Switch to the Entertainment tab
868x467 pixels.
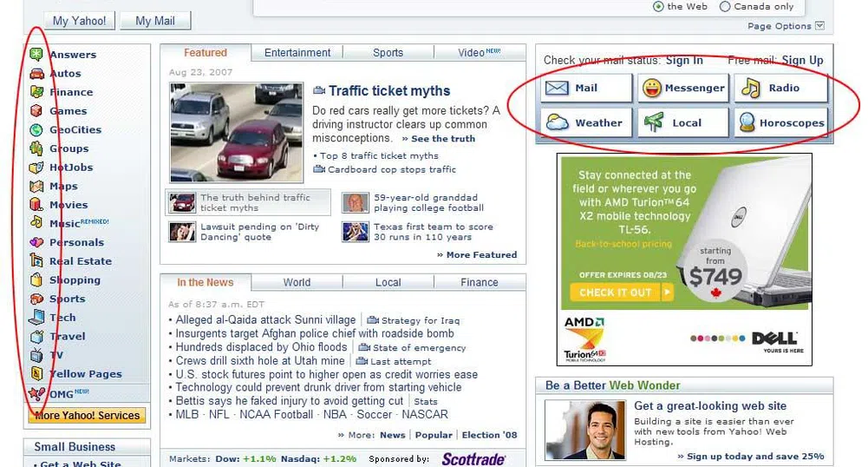tap(297, 53)
